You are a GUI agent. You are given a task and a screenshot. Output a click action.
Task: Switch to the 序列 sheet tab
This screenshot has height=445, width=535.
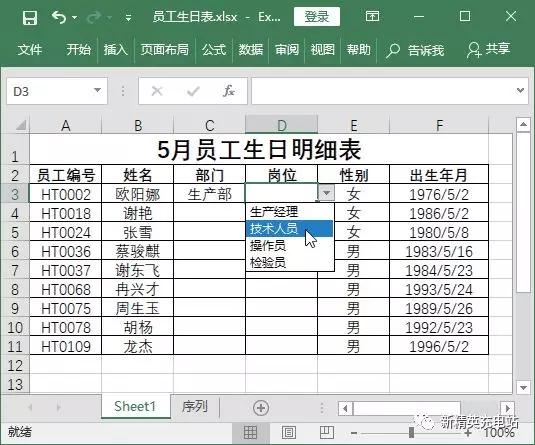point(194,406)
